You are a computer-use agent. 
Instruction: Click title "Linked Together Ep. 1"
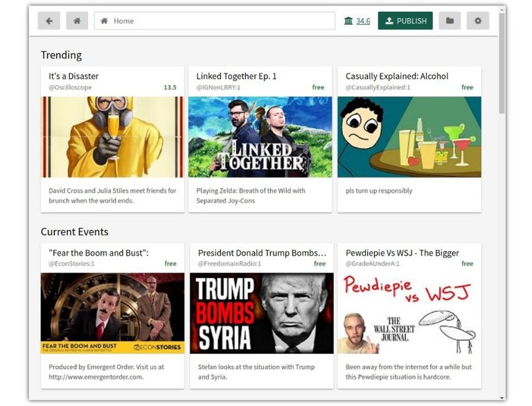(236, 76)
